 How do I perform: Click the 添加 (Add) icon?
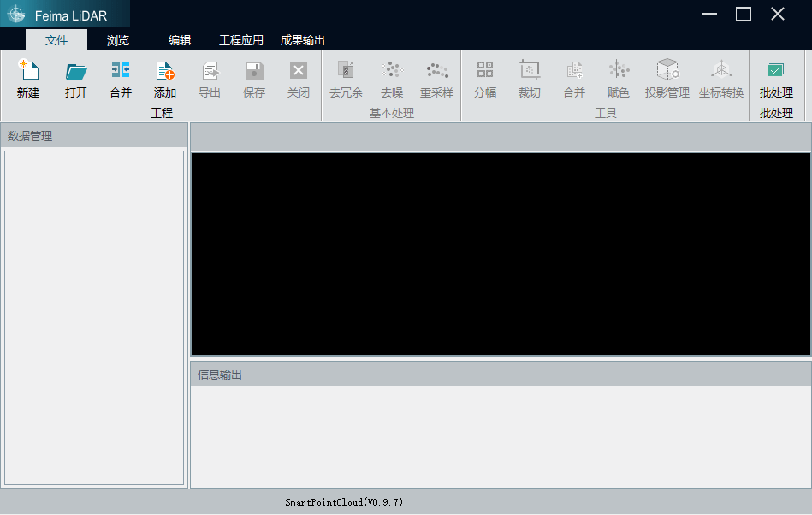coord(165,70)
